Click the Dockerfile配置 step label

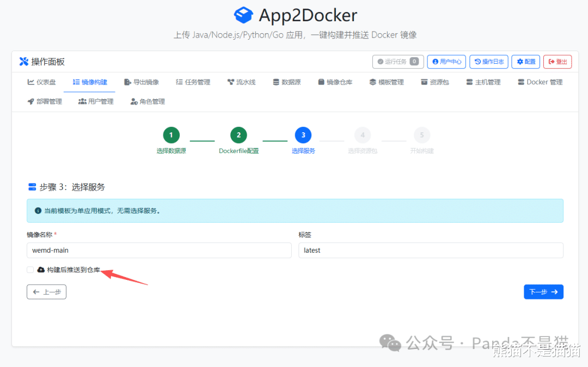[238, 151]
